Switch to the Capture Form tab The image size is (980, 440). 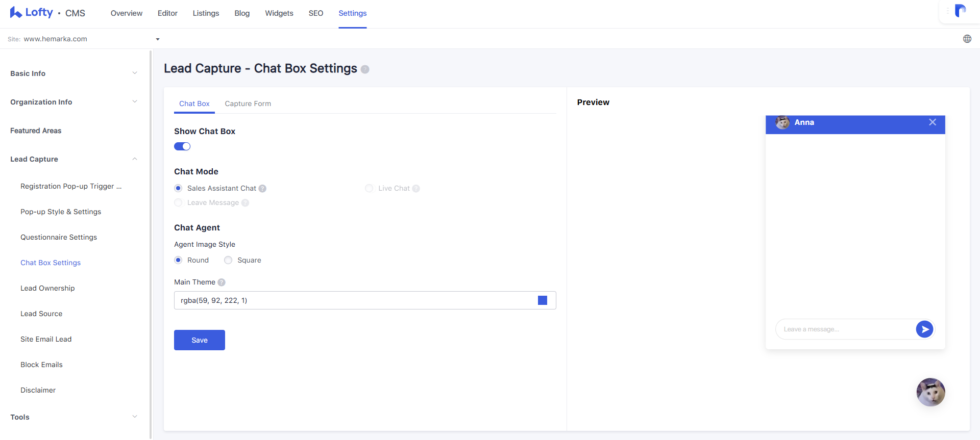point(248,103)
